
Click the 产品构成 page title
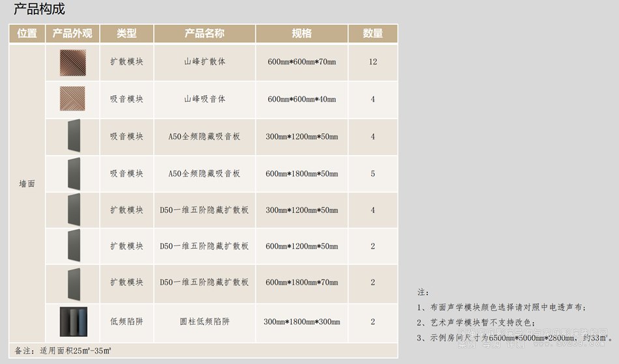tap(39, 10)
